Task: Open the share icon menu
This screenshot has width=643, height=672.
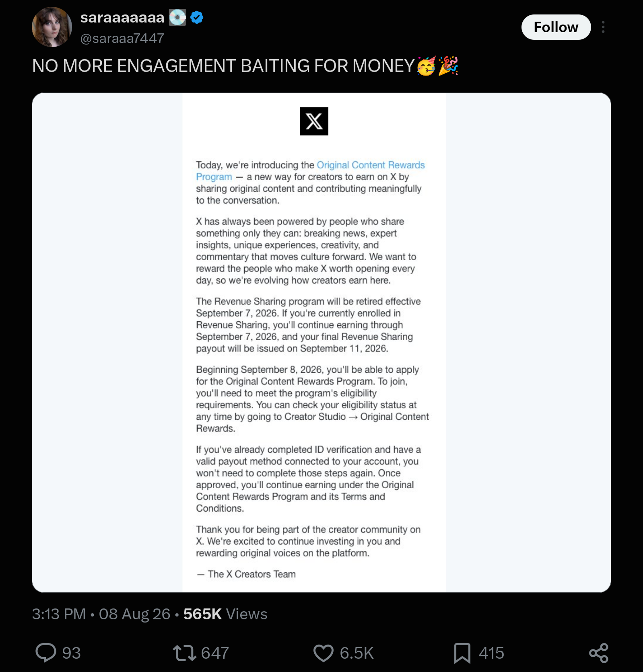Action: pos(598,652)
